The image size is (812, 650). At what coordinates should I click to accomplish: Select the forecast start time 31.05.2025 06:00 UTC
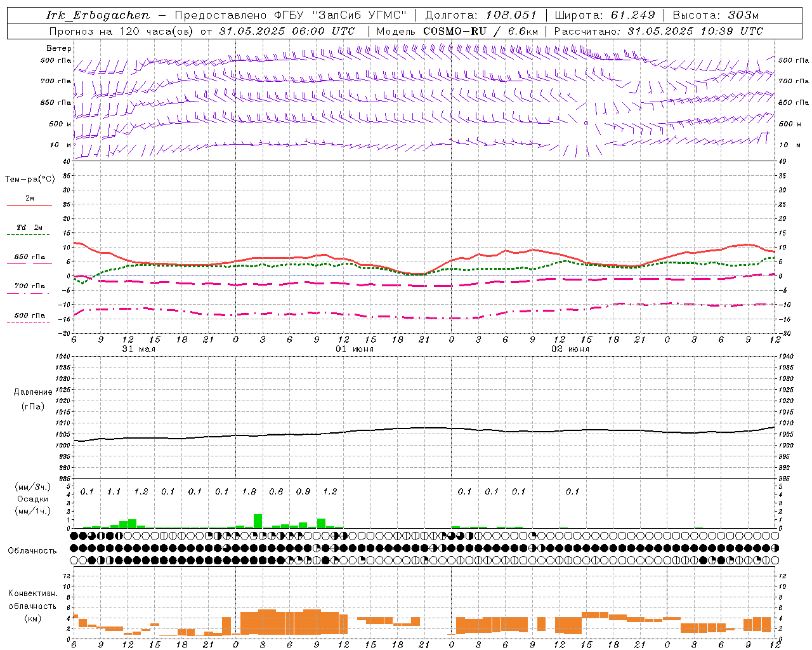pyautogui.click(x=287, y=31)
